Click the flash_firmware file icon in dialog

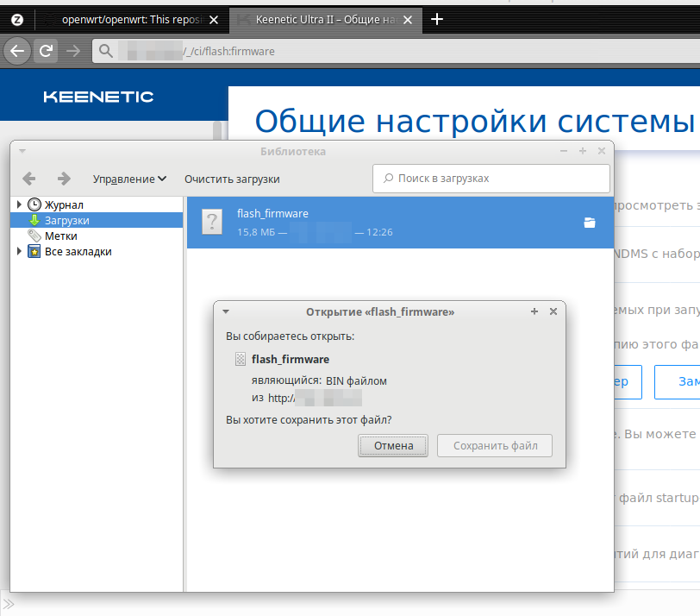(x=241, y=359)
